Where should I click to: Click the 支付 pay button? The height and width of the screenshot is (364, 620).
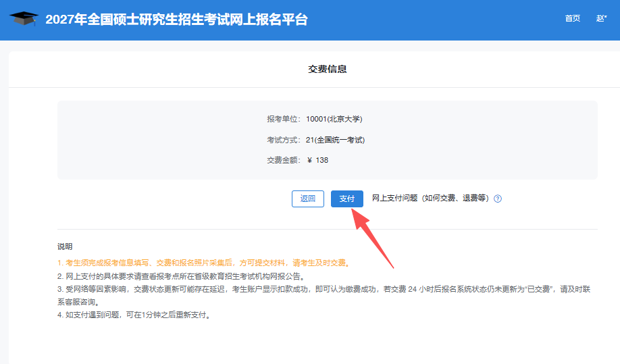(x=346, y=199)
